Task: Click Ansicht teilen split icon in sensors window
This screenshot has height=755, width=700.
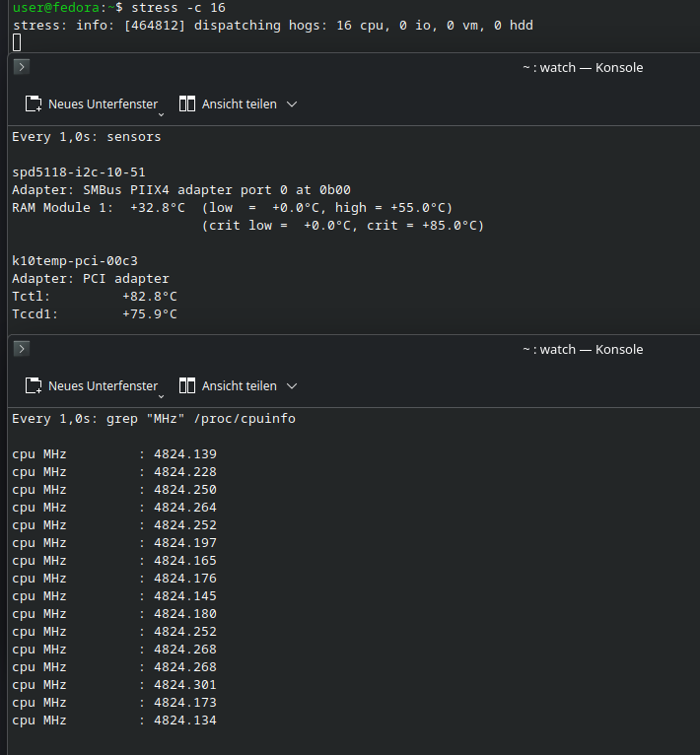Action: click(187, 104)
